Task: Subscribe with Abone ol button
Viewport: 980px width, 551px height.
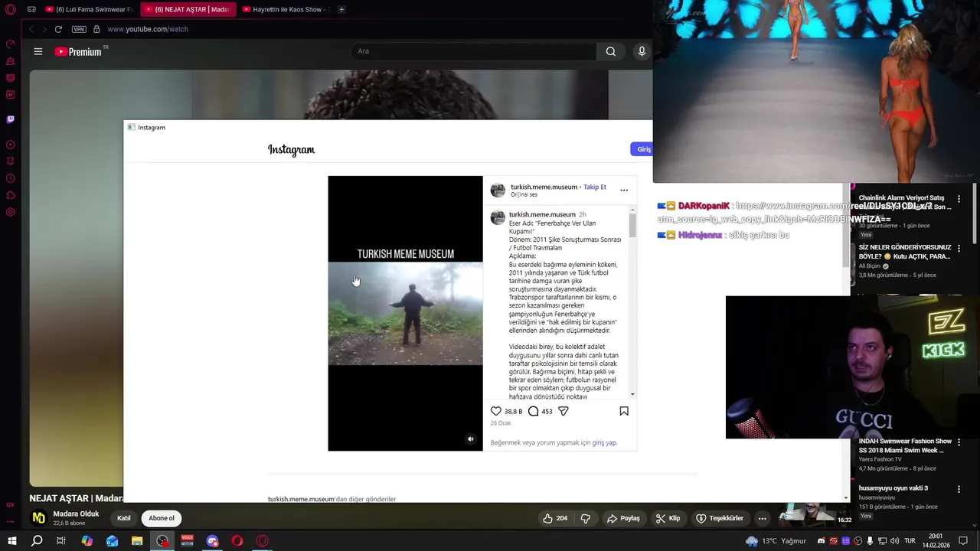Action: (162, 518)
